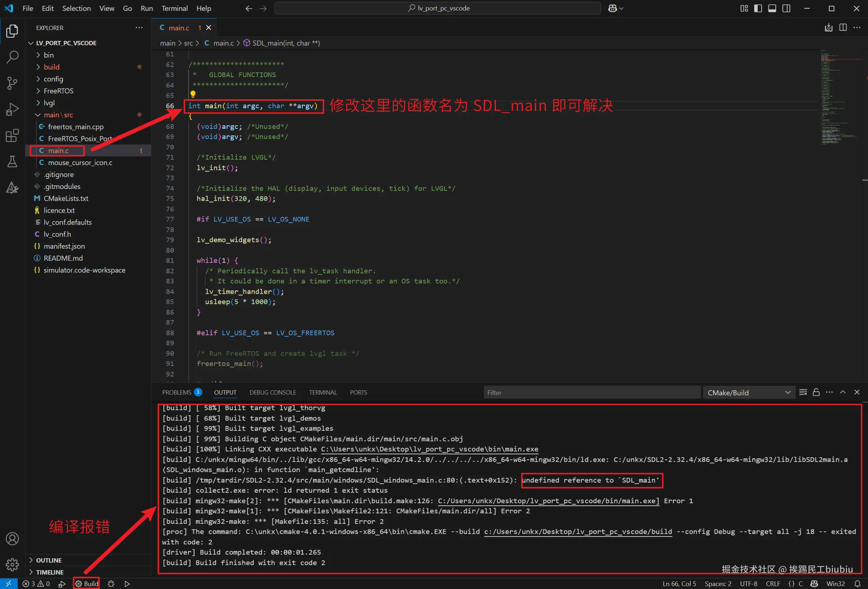Open the Testing flask view

[12, 161]
